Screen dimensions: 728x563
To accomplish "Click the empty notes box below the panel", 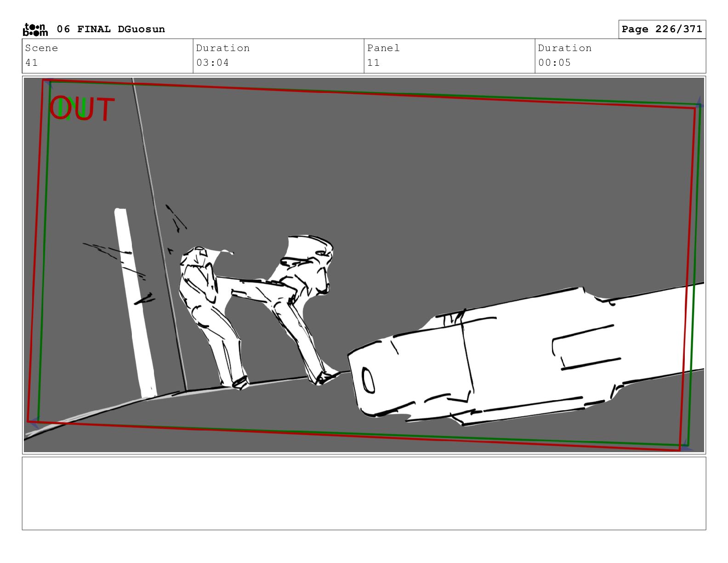I will [x=364, y=493].
